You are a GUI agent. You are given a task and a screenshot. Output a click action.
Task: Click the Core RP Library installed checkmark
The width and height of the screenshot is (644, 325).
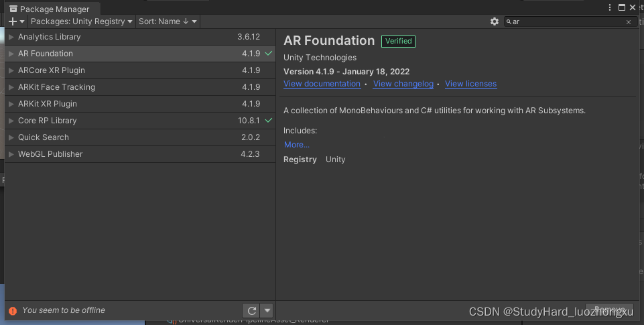pyautogui.click(x=269, y=121)
